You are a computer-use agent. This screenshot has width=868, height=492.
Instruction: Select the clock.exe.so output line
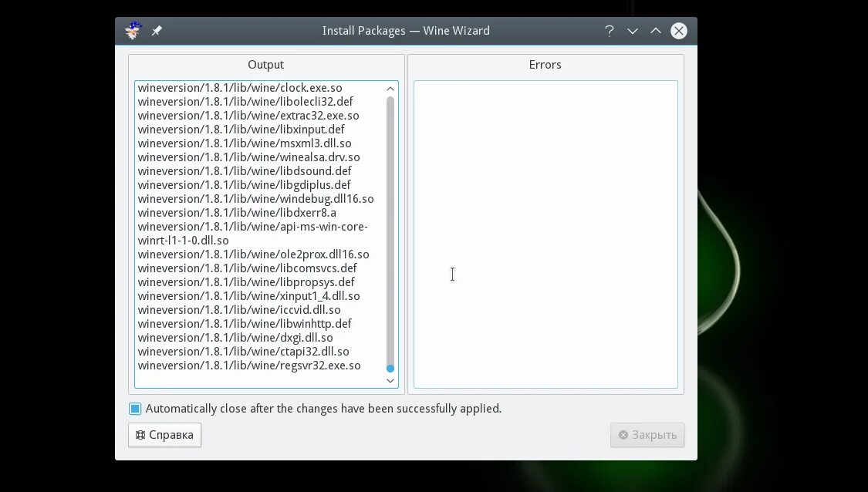click(x=240, y=88)
